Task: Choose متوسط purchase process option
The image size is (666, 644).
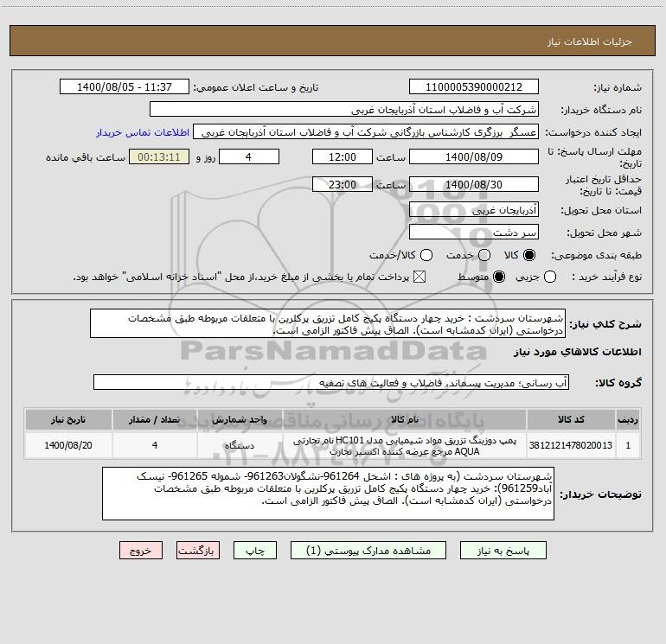Action: tap(499, 277)
